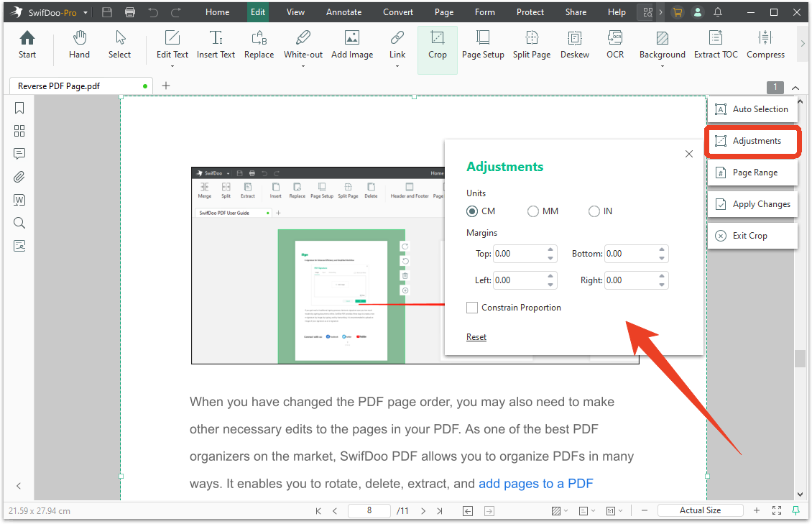812x524 pixels.
Task: Select CM units radio button
Action: (472, 211)
